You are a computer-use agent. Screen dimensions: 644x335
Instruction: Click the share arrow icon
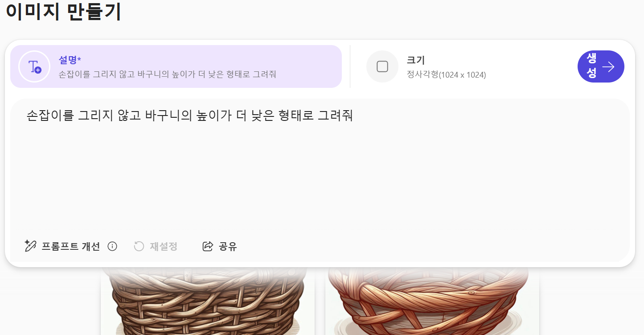click(208, 246)
